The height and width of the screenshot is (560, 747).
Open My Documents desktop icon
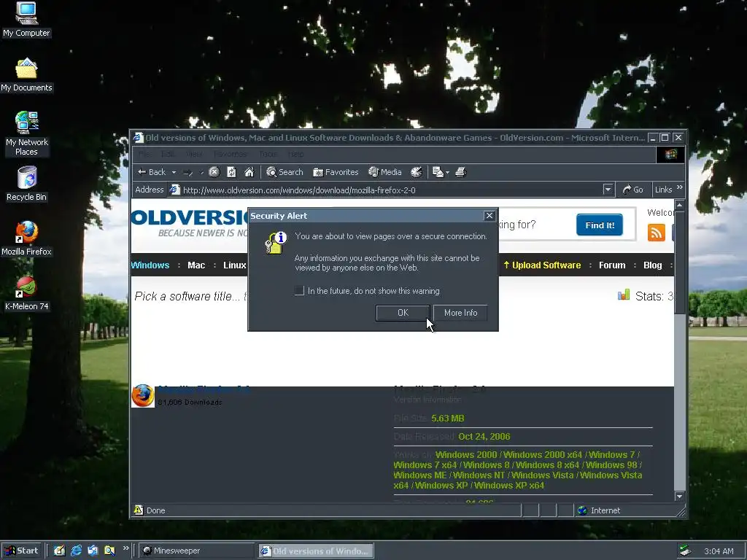pos(26,75)
